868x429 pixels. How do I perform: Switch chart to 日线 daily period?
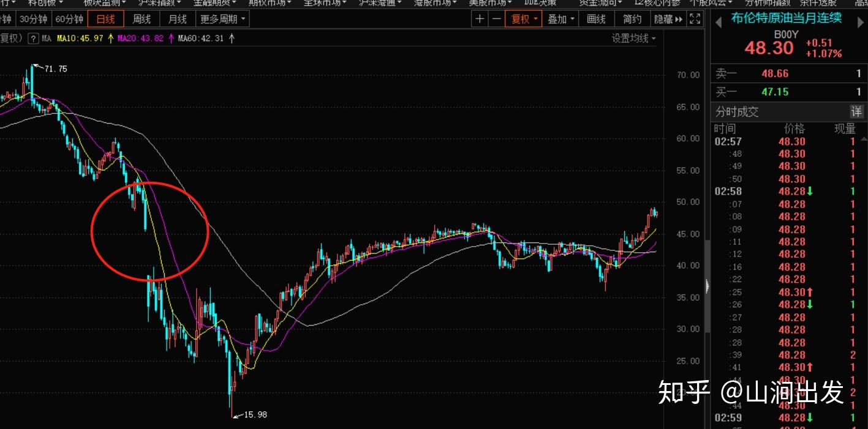pos(105,19)
